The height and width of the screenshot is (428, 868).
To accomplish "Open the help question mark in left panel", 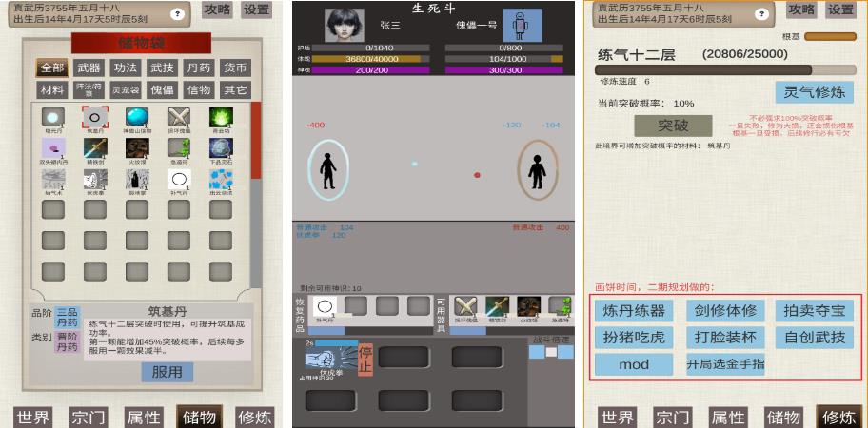I will click(x=177, y=13).
